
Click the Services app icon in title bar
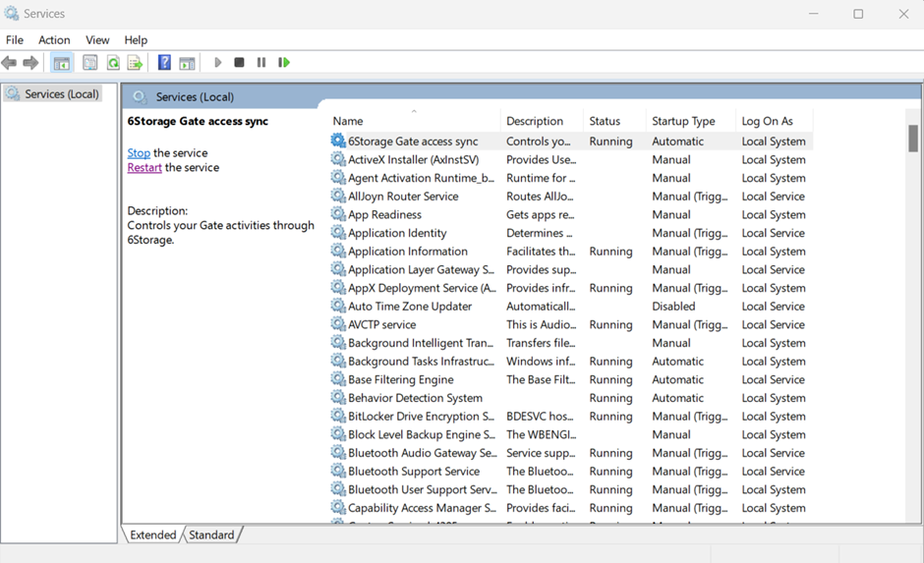coord(11,13)
